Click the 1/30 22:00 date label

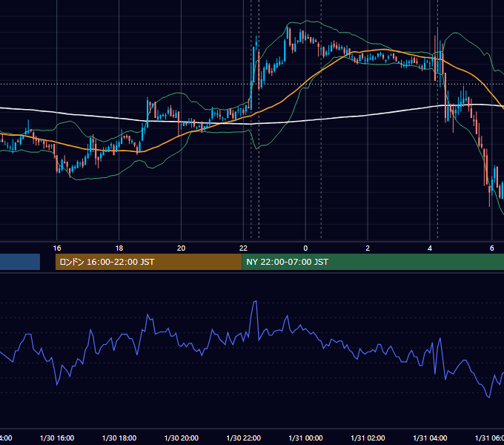pos(244,438)
